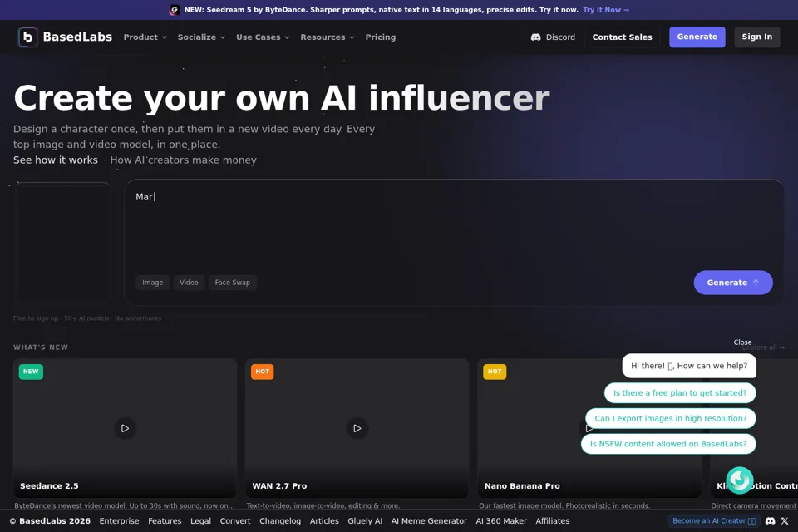Open How AI creators make money link
The height and width of the screenshot is (532, 798).
click(x=183, y=160)
